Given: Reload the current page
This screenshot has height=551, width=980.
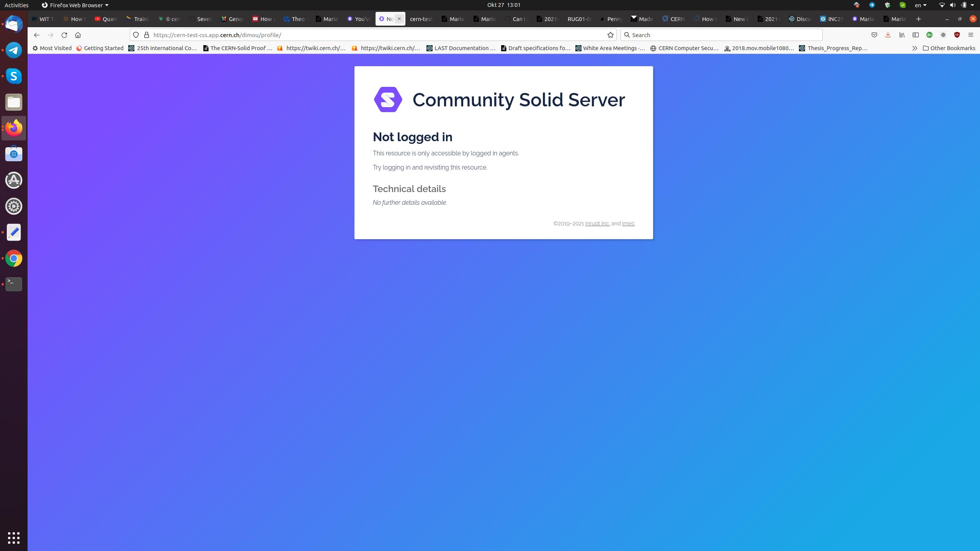Looking at the screenshot, I should pos(64,35).
